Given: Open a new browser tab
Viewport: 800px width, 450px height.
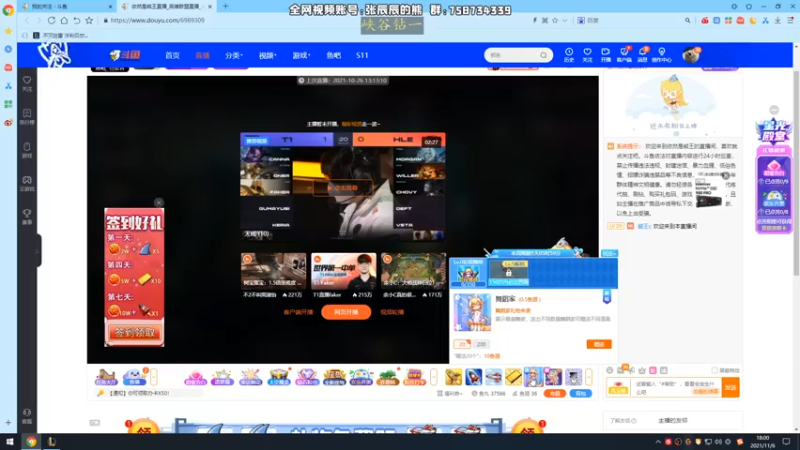Looking at the screenshot, I should click(226, 7).
